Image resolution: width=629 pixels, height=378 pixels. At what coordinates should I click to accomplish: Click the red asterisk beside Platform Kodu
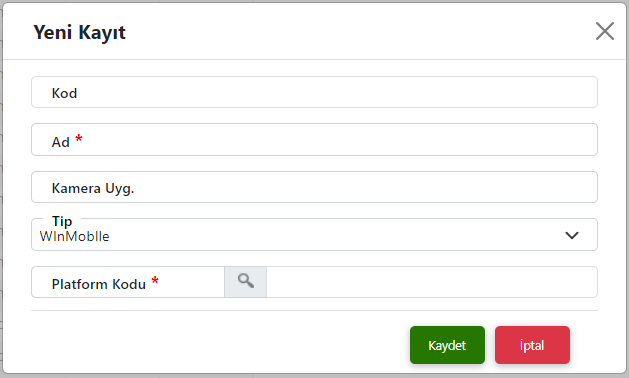(x=155, y=281)
